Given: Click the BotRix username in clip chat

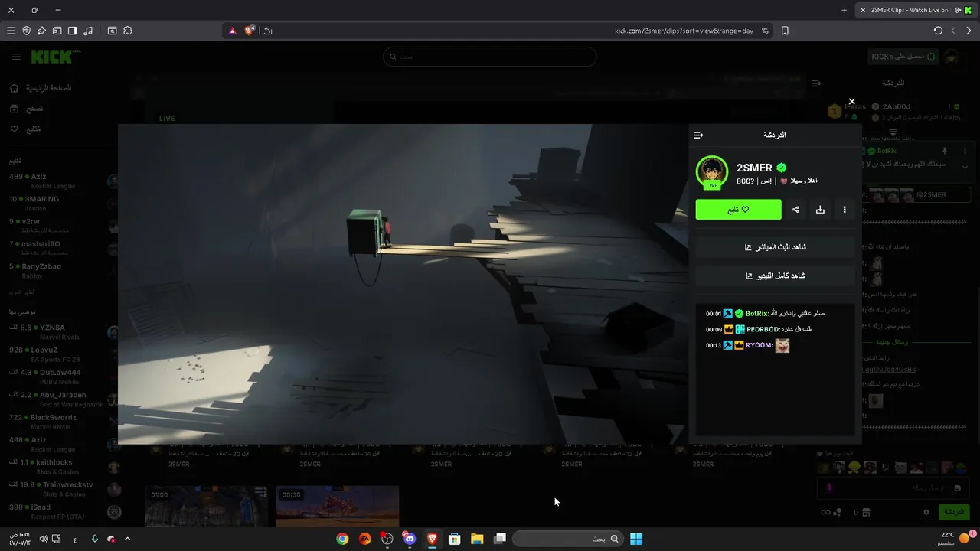Looking at the screenshot, I should (x=757, y=314).
